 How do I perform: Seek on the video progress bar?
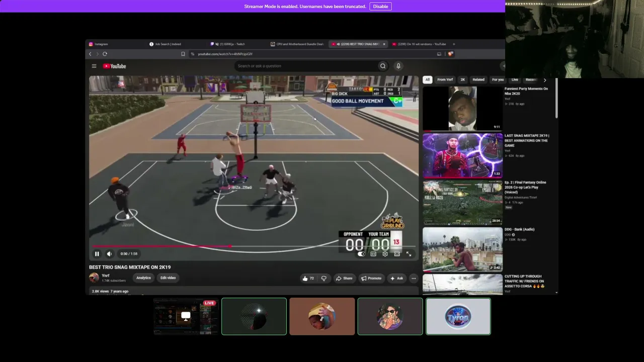tap(254, 246)
